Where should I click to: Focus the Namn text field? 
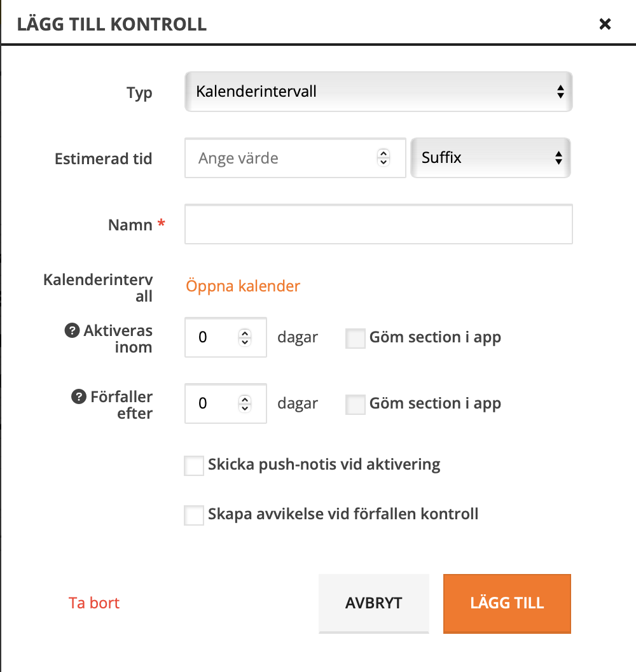click(x=378, y=224)
